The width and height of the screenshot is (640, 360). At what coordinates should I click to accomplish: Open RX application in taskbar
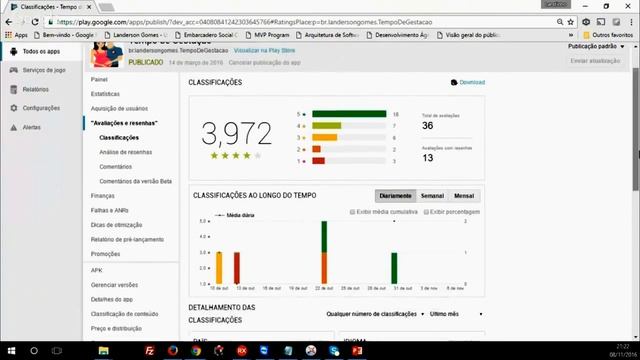click(x=242, y=351)
